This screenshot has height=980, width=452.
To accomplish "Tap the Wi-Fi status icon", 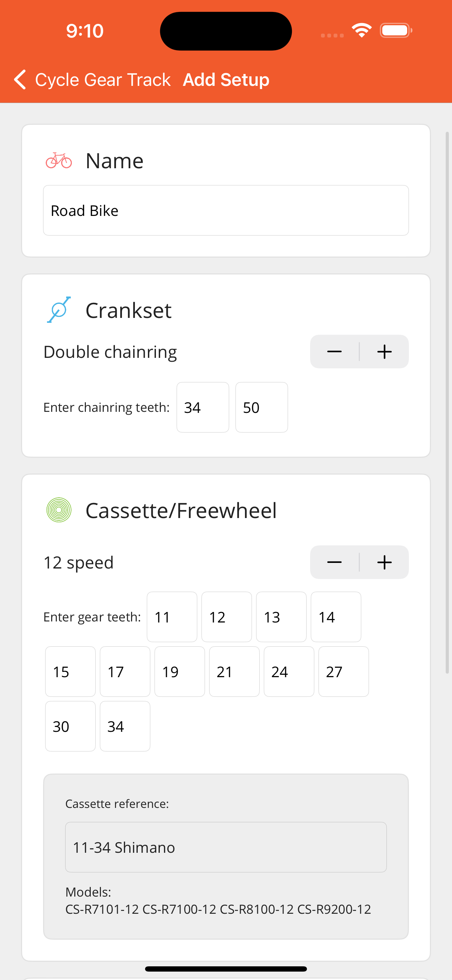I will [x=362, y=30].
